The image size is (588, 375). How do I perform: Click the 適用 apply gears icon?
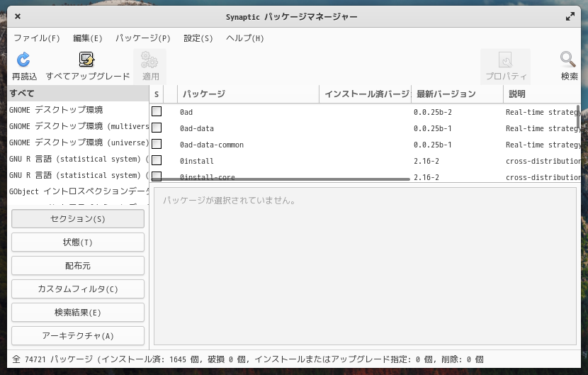pyautogui.click(x=149, y=60)
